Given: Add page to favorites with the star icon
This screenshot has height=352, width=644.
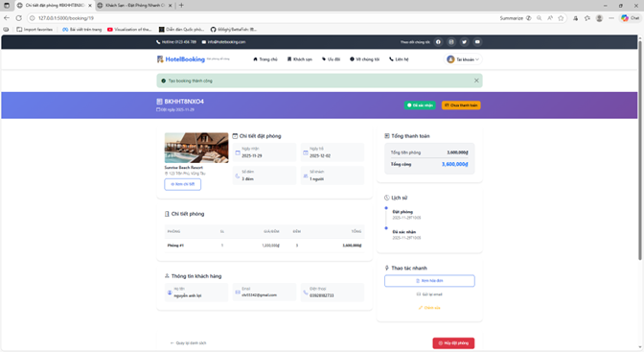Looking at the screenshot, I should [561, 18].
